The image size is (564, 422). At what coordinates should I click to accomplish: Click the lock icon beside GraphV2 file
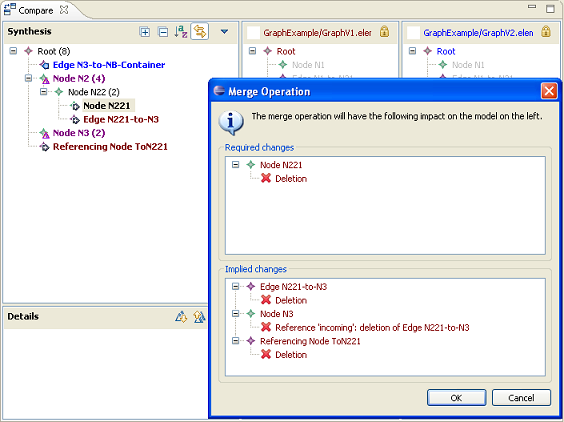pos(546,32)
